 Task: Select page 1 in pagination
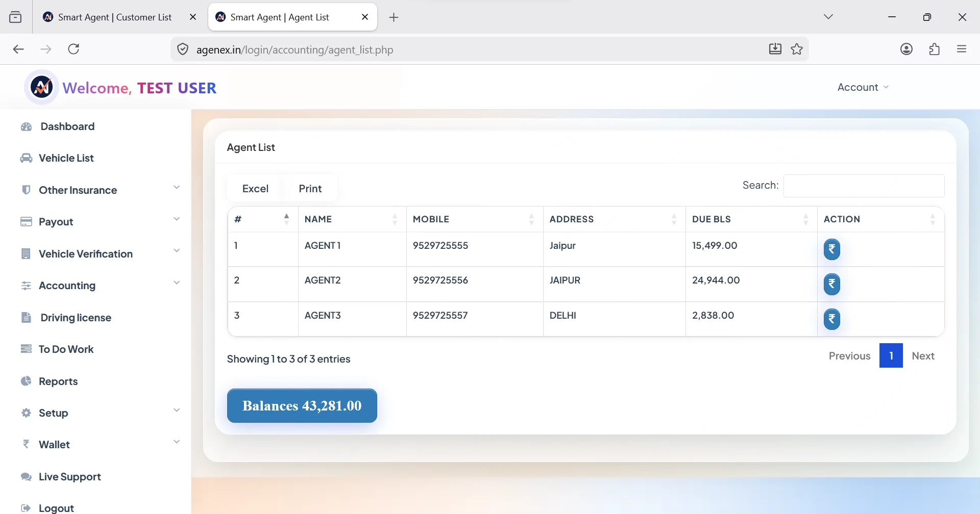(x=891, y=355)
